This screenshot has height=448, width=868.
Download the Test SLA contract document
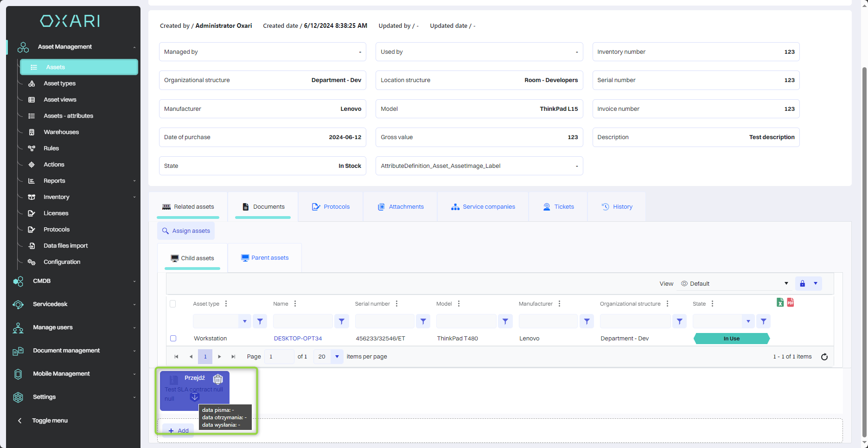(x=195, y=397)
